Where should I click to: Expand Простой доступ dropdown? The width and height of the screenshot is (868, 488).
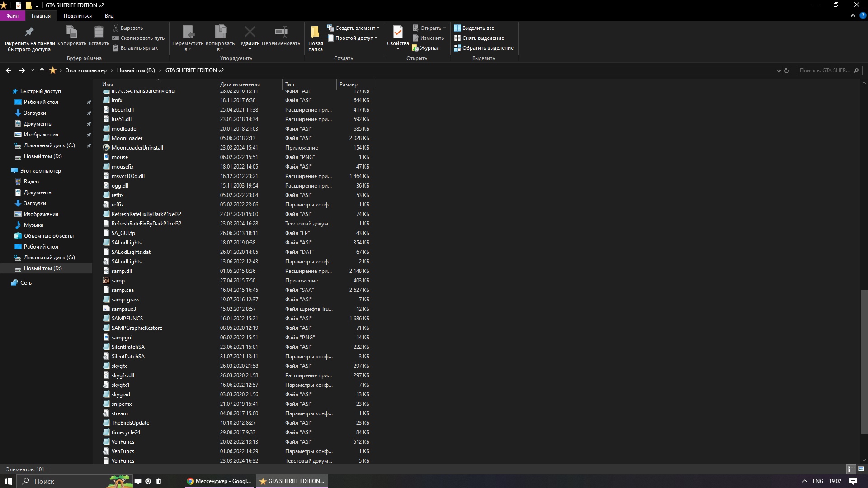tap(353, 38)
